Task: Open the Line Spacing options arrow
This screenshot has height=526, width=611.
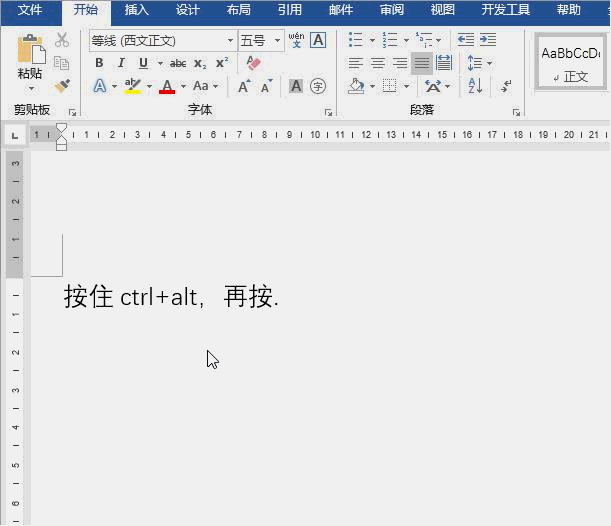Action: point(489,63)
